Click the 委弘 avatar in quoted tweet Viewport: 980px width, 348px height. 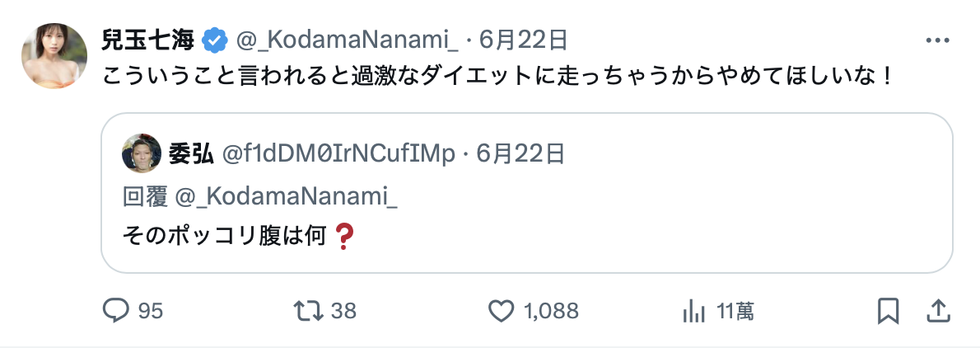click(142, 153)
